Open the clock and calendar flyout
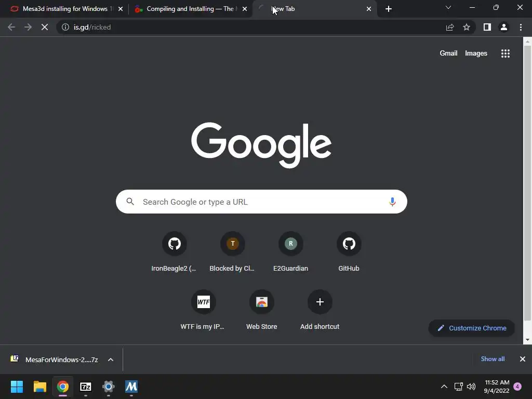Viewport: 532px width, 399px height. pyautogui.click(x=497, y=387)
